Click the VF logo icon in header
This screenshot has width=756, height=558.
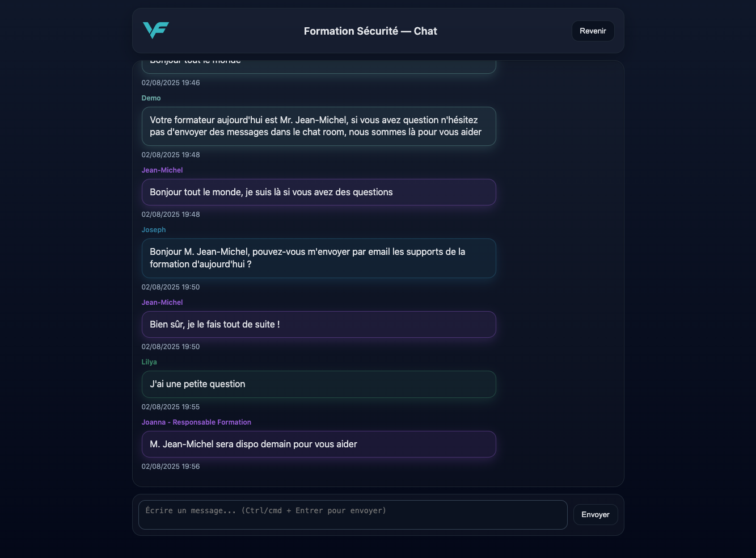click(156, 30)
